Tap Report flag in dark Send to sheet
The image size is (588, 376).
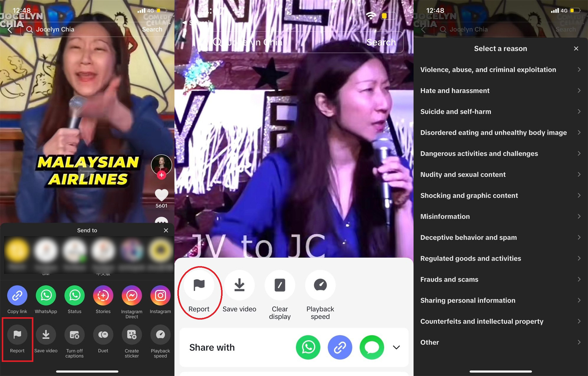point(17,335)
